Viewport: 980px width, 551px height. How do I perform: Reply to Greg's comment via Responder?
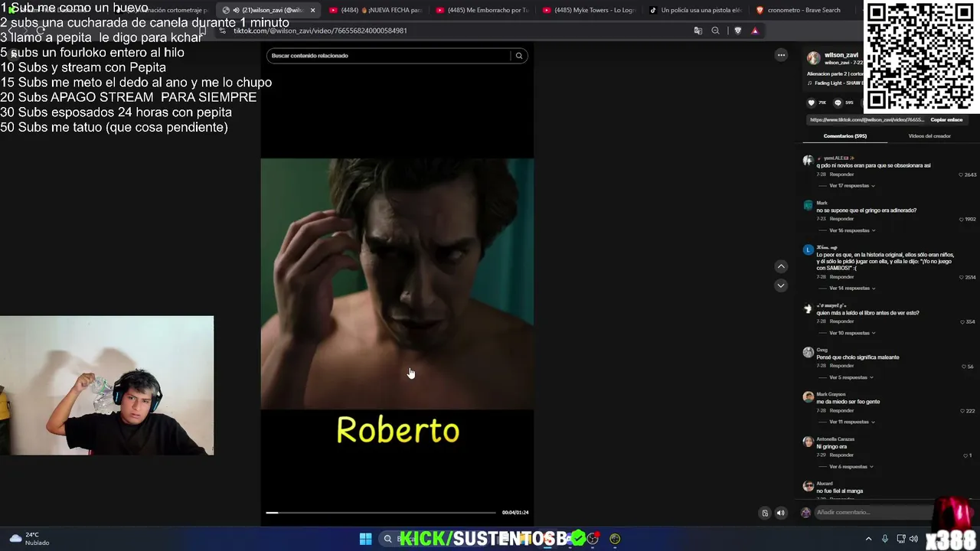point(841,367)
